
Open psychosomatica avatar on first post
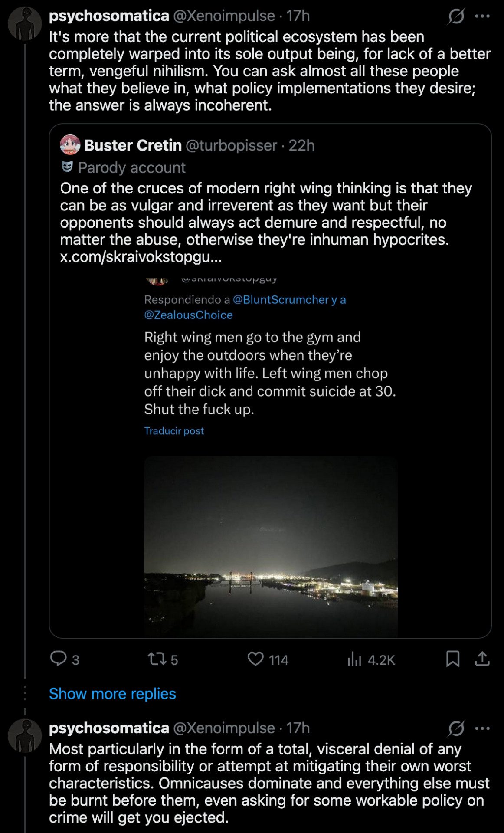[x=25, y=24]
